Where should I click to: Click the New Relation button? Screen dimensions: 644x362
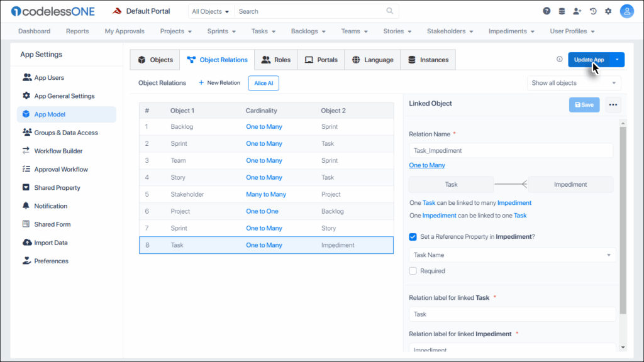pos(219,83)
